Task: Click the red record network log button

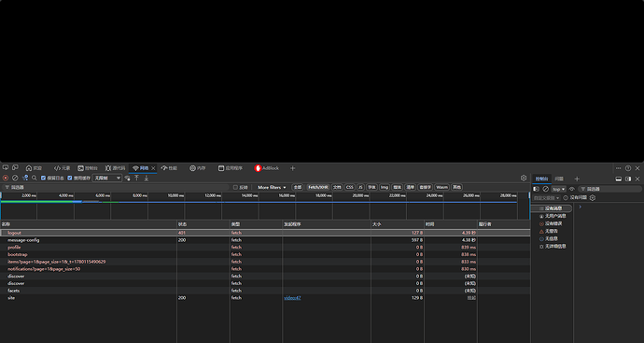Action: click(6, 179)
